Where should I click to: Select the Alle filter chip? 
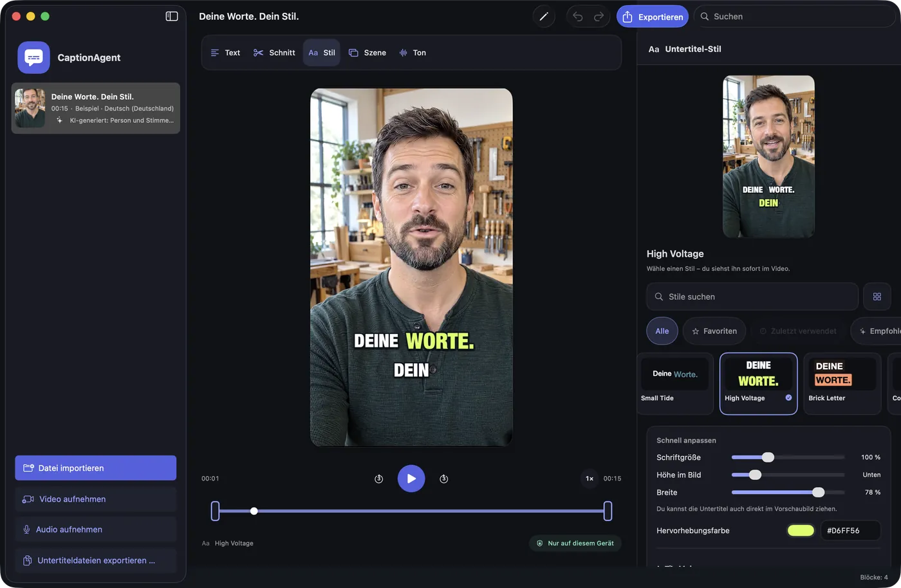click(x=662, y=331)
